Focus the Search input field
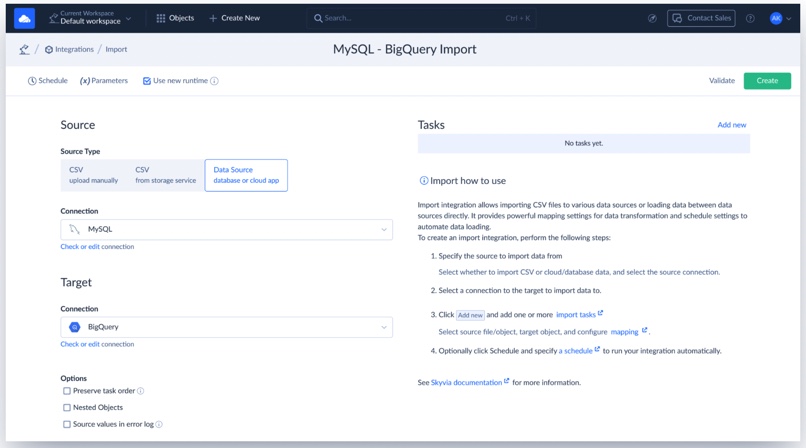The width and height of the screenshot is (806, 448). click(422, 18)
